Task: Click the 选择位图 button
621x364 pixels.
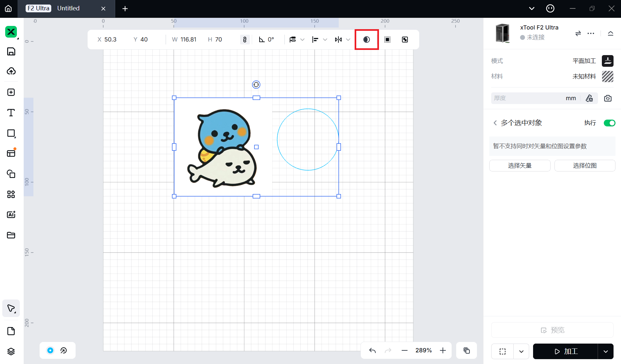Action: pos(585,166)
